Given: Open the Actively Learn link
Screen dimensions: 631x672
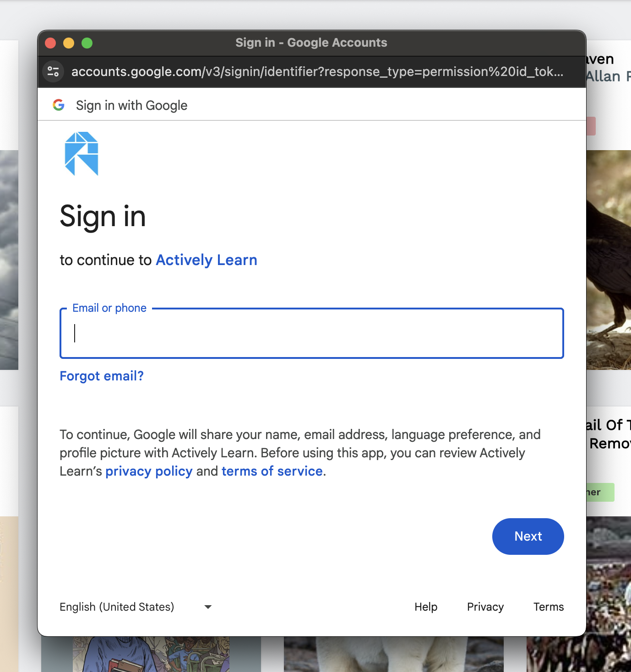Looking at the screenshot, I should pyautogui.click(x=207, y=260).
